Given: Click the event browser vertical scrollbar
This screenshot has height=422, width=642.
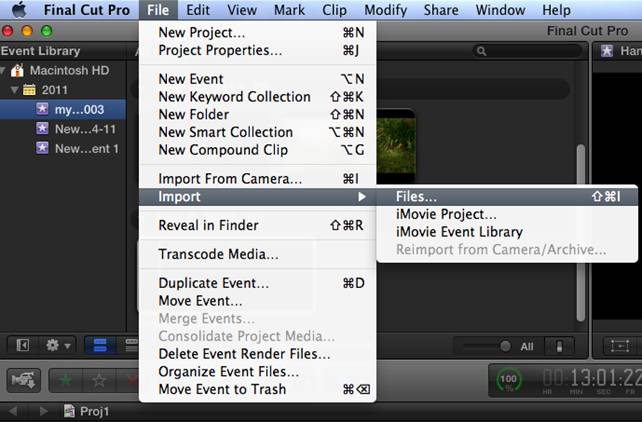Looking at the screenshot, I should pos(581,232).
